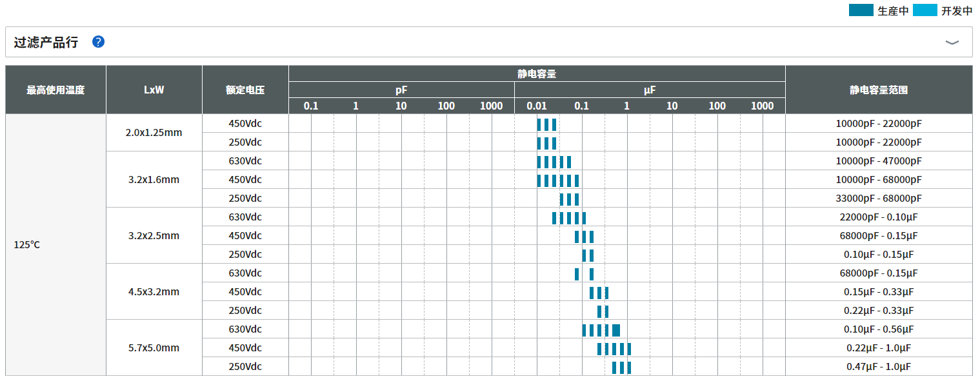Open the 0.10μF - 0.56μF range cell
This screenshot has height=381, width=980.
pos(878,329)
